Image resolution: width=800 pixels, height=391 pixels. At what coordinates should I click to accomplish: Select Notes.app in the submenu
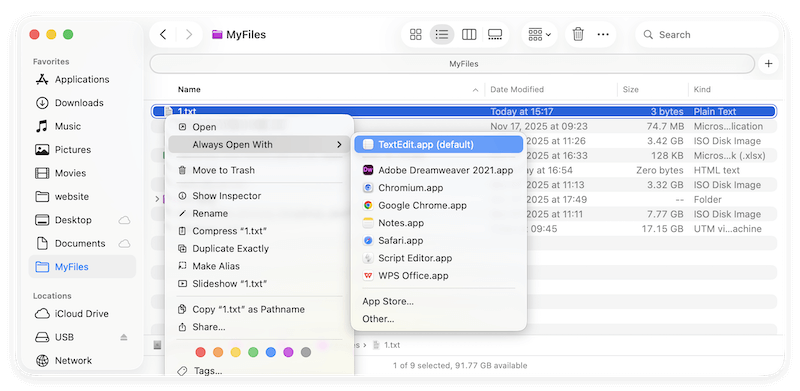coord(439,223)
